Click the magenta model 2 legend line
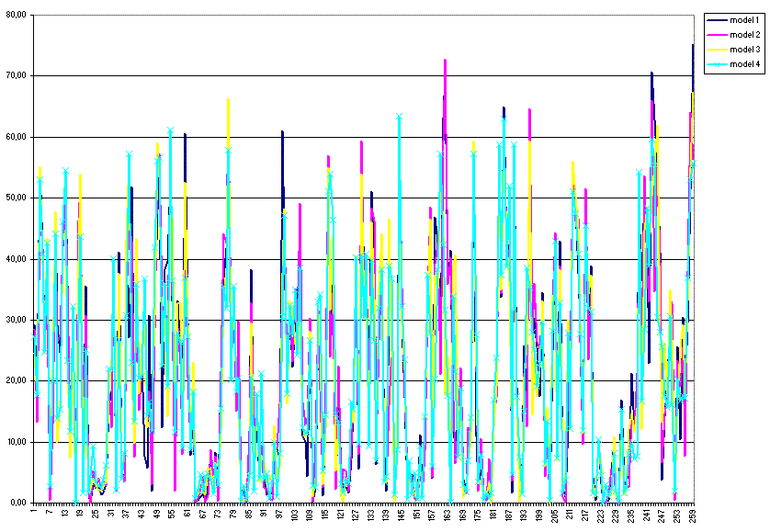Viewport: 770px width, 532px height. (x=718, y=34)
